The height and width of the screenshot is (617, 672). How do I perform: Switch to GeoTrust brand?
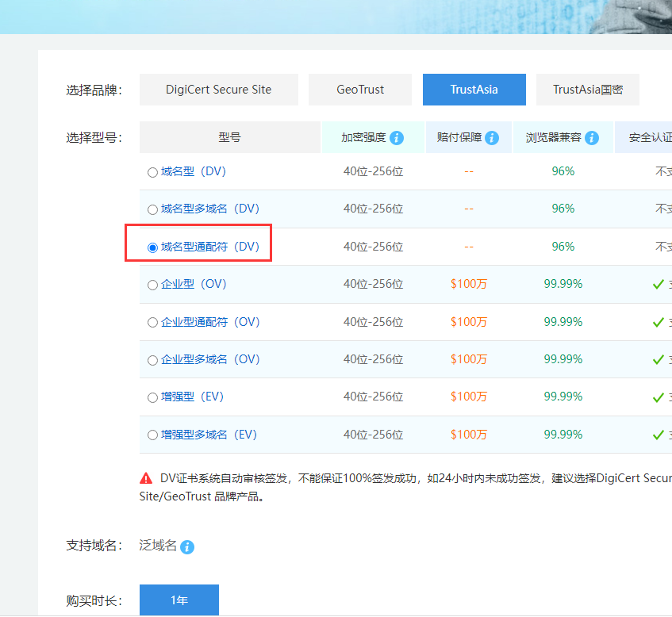(360, 90)
